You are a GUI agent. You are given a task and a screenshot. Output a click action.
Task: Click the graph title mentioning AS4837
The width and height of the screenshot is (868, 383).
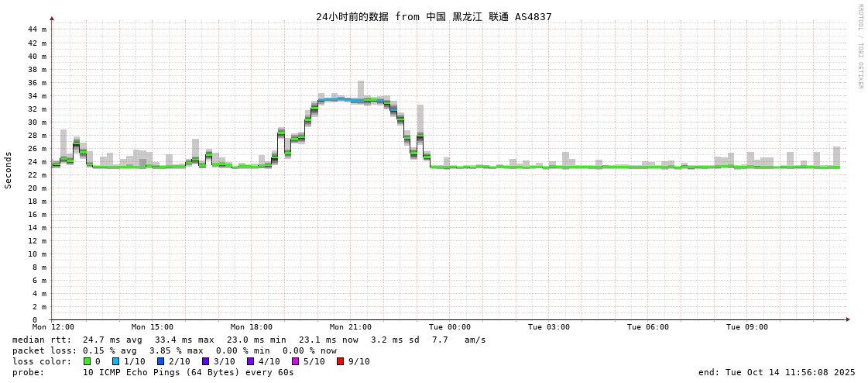pyautogui.click(x=434, y=17)
